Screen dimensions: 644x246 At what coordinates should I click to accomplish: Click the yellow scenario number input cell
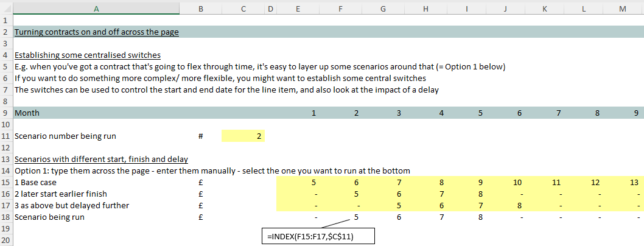tap(243, 136)
